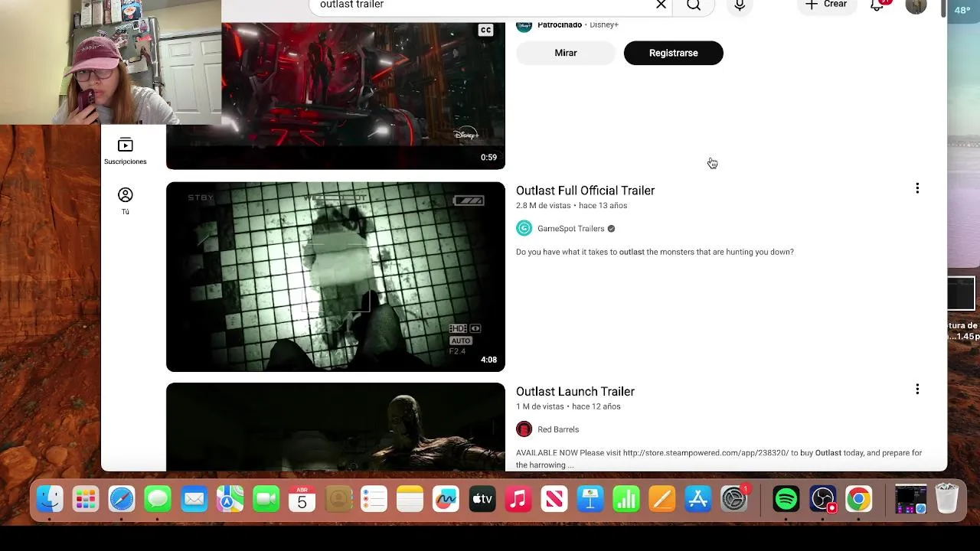Image resolution: width=980 pixels, height=551 pixels.
Task: Click the Registrarse button
Action: (x=673, y=53)
